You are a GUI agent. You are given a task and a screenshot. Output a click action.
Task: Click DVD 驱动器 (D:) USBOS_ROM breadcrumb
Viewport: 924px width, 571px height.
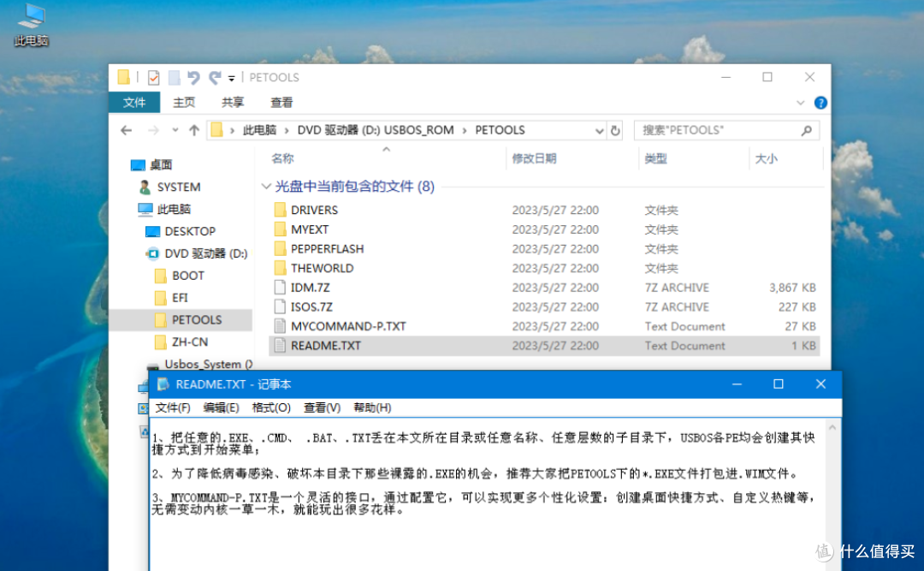click(376, 130)
